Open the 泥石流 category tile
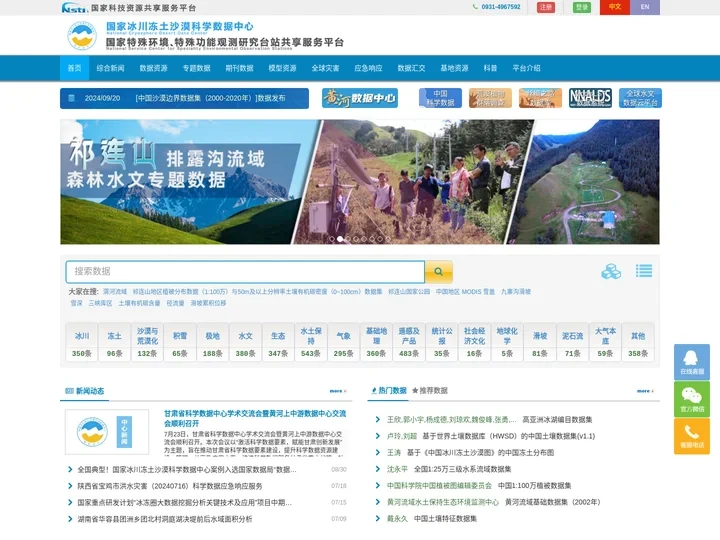Screen dimensions: 720x540 (573, 342)
